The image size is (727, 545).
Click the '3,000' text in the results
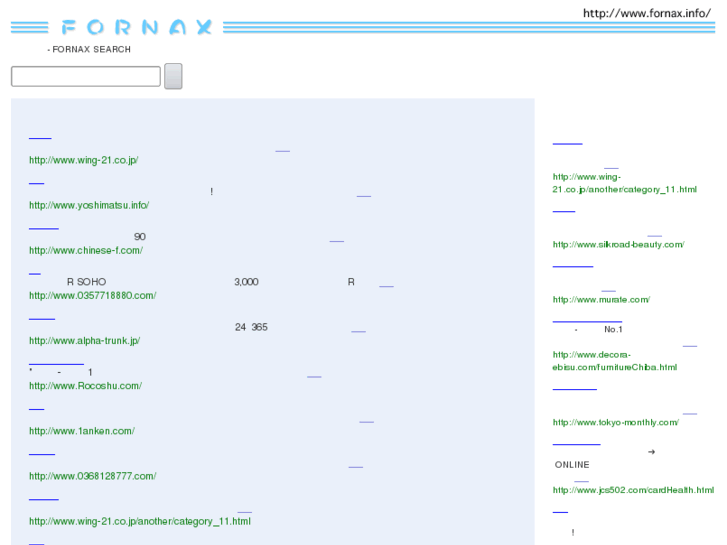(x=246, y=282)
